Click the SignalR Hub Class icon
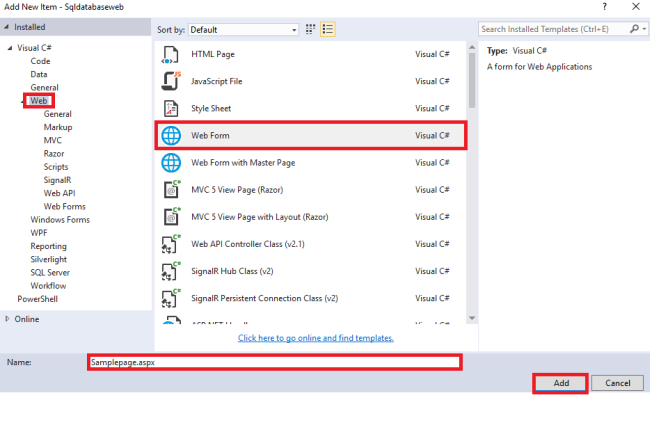 pos(171,271)
